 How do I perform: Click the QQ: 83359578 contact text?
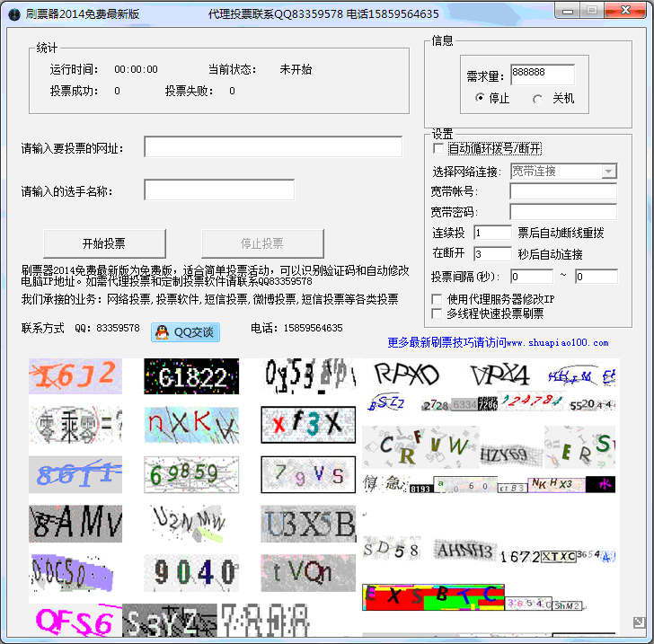[x=107, y=328]
